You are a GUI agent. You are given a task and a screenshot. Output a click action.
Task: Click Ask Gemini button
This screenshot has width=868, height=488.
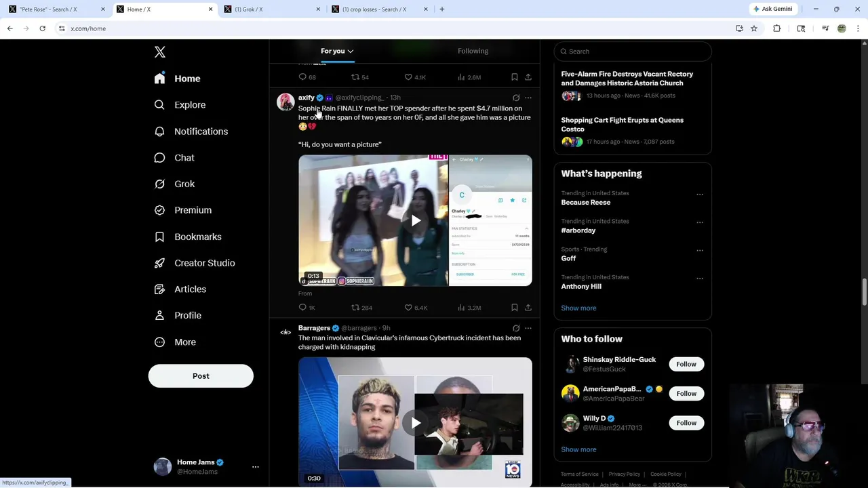click(772, 9)
